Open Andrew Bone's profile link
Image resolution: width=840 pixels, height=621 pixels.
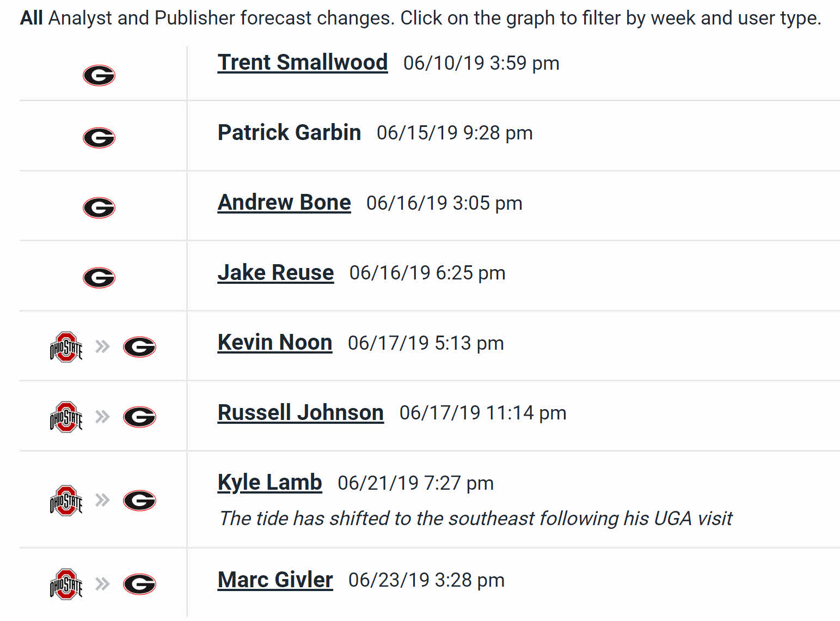pyautogui.click(x=284, y=203)
